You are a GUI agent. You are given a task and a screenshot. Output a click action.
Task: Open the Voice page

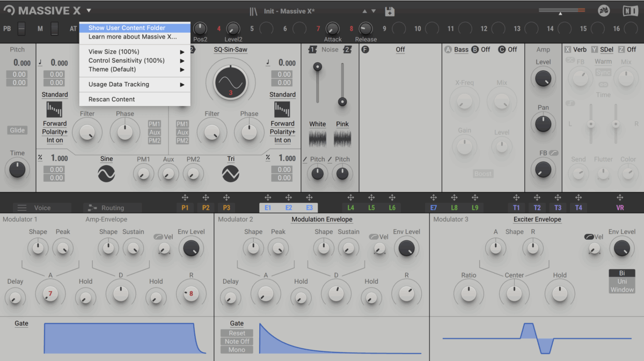coord(42,208)
